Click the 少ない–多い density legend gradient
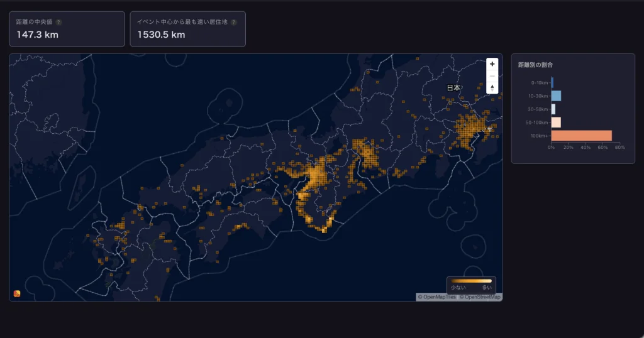The image size is (644, 338). pyautogui.click(x=472, y=281)
